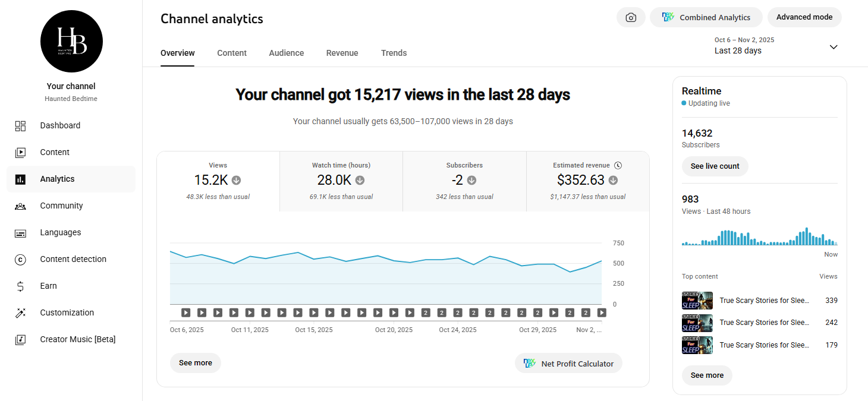Expand the Last 28 days date range dropdown
Image resolution: width=868 pixels, height=401 pixels.
pos(833,47)
